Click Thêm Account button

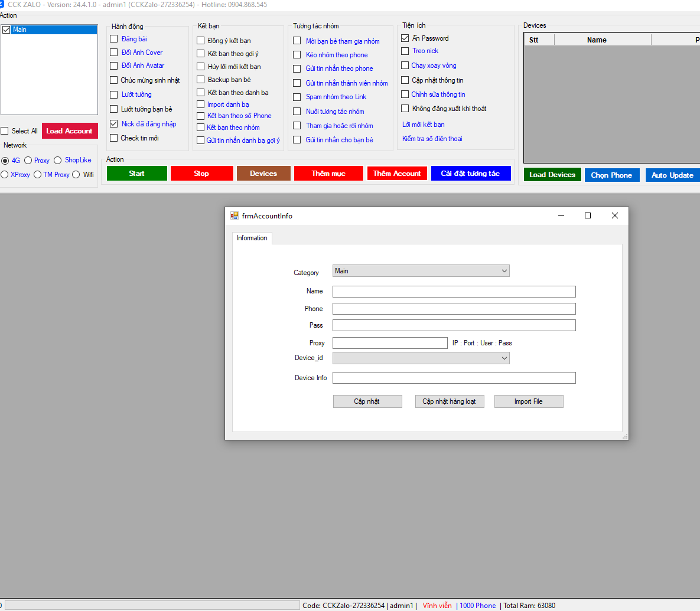[397, 174]
